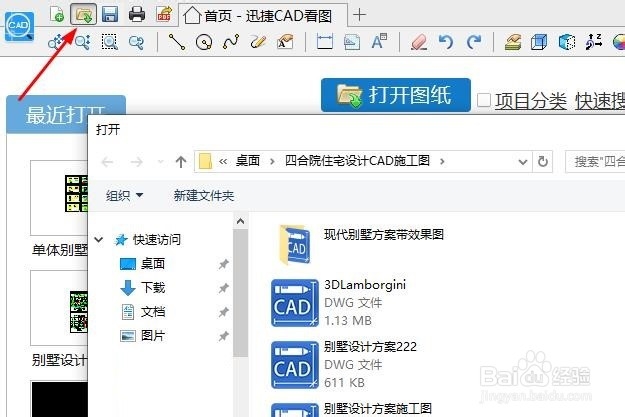Click the export to PDF icon
This screenshot has height=417, width=625.
click(x=164, y=14)
